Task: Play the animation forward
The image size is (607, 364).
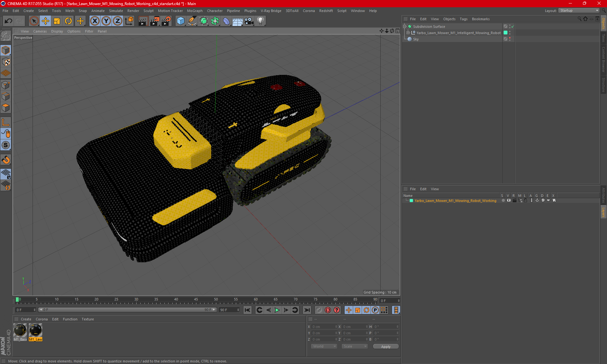Action: (277, 310)
